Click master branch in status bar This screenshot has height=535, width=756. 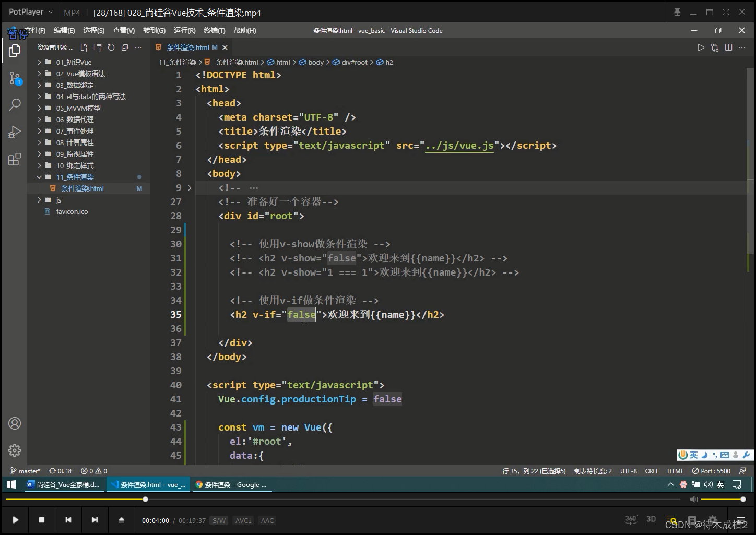tap(25, 471)
